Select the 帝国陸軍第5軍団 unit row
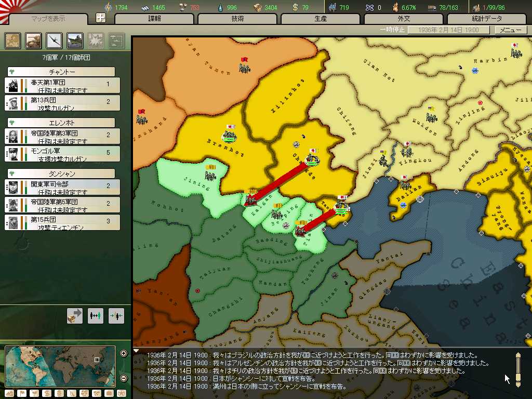 (x=62, y=205)
